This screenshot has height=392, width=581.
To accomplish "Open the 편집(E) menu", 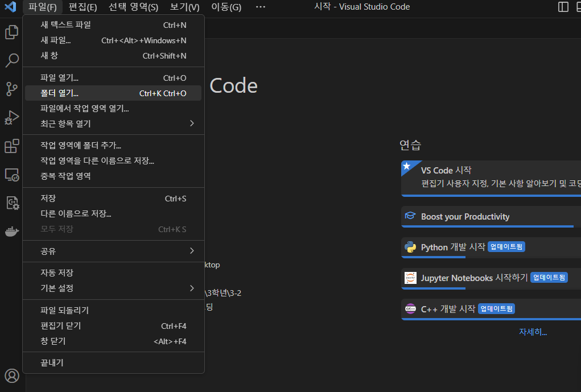I will (83, 7).
